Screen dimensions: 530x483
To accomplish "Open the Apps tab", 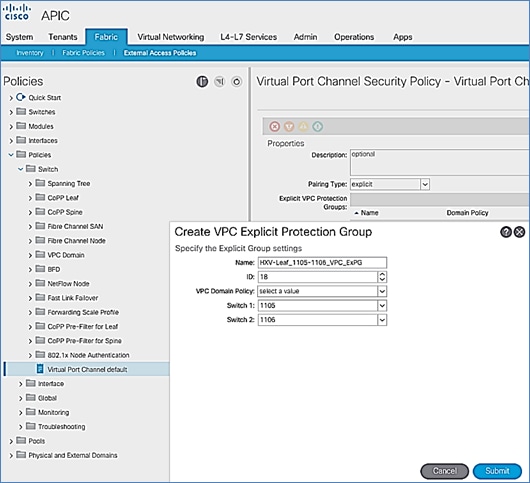I will click(x=403, y=37).
